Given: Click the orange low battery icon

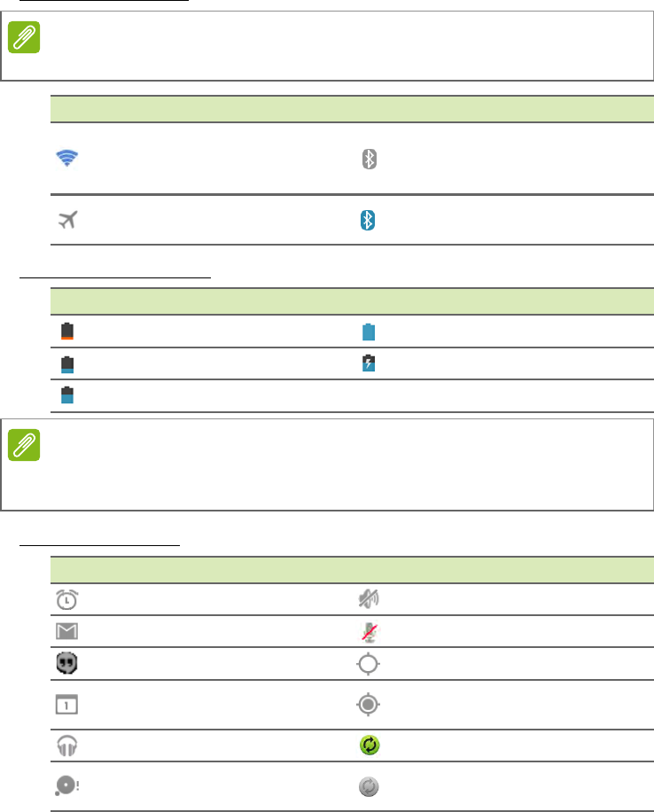Looking at the screenshot, I should coord(67,332).
